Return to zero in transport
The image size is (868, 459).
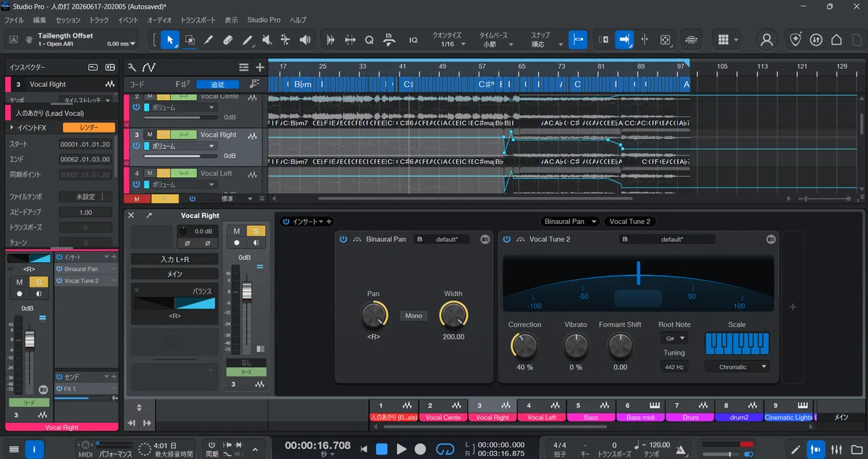click(365, 449)
